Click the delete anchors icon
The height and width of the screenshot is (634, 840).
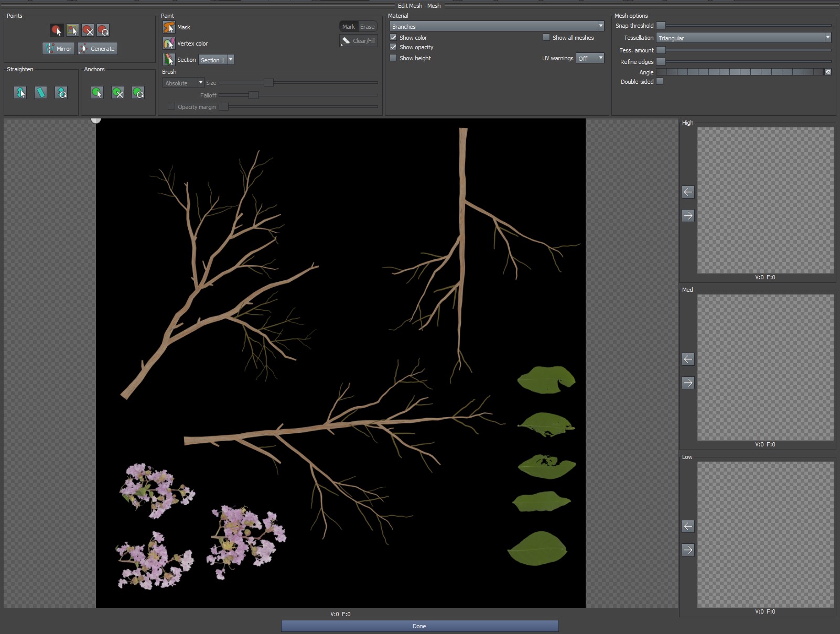117,93
